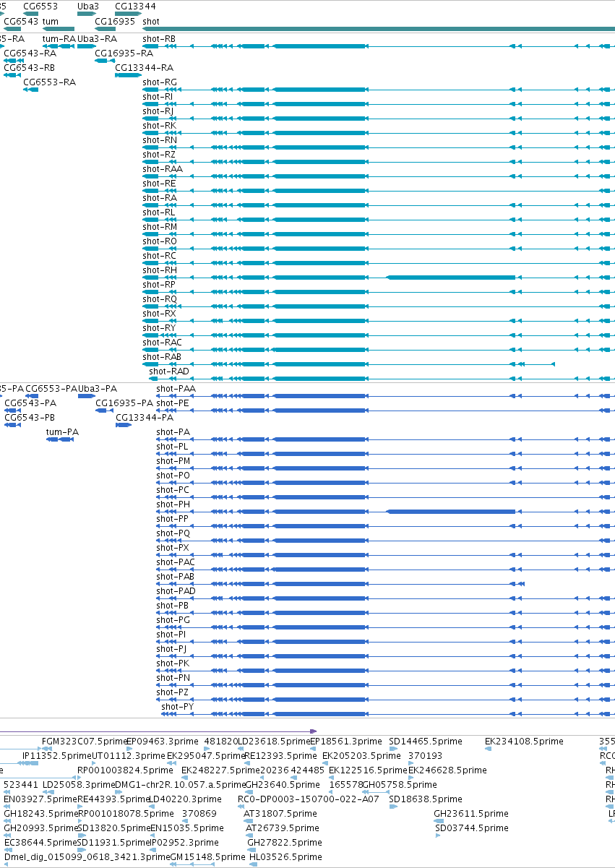Screen dimensions: 615x868
Task: Click the SD03744.5prime EST label
Action: 473,828
